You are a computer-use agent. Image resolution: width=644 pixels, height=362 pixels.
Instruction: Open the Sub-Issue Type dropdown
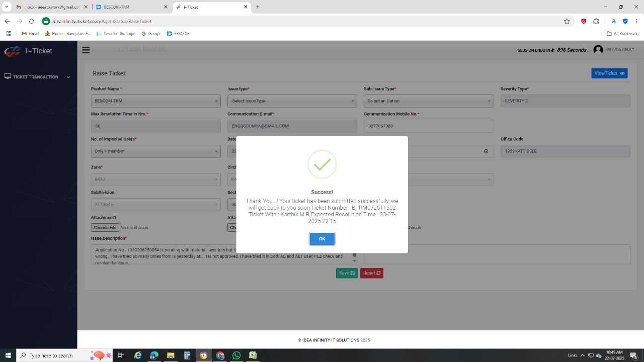[429, 101]
